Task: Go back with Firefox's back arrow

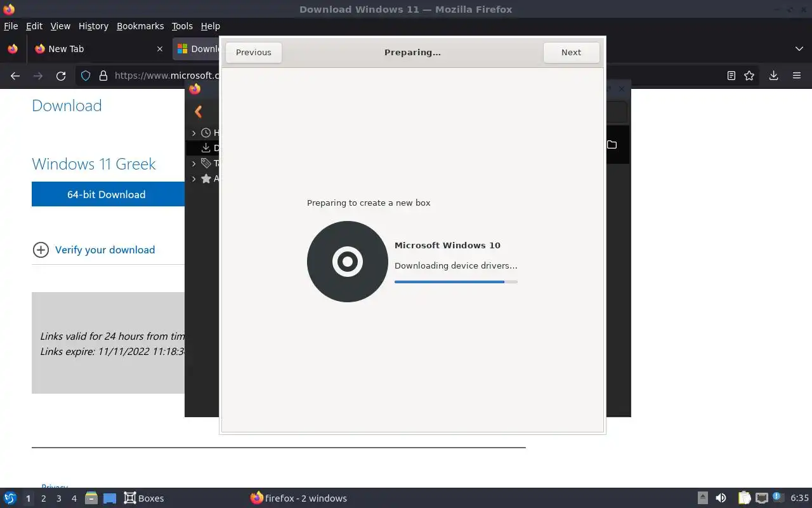Action: click(15, 76)
